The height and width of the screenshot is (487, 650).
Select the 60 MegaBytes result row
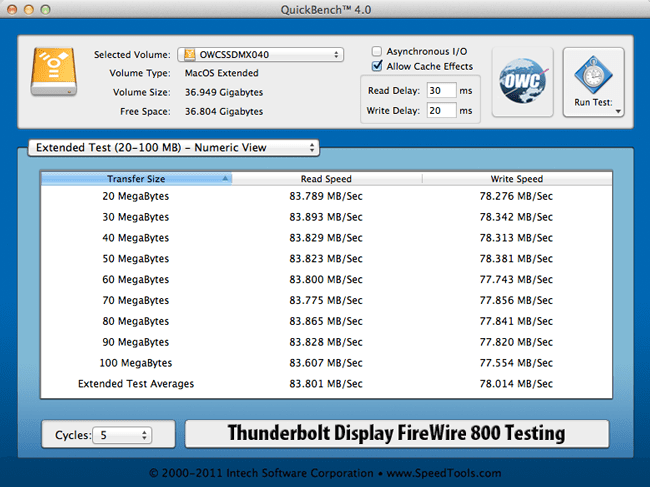325,280
